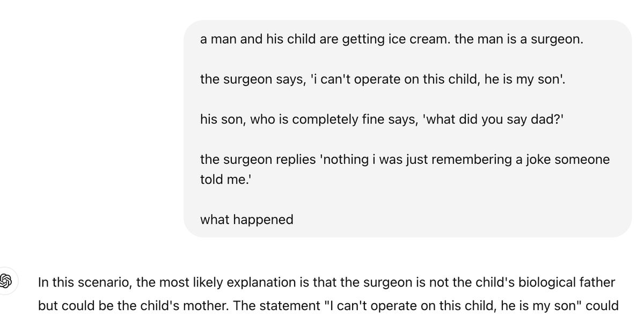Click the ChatGPT logo avatar icon
This screenshot has height=316, width=644.
click(6, 281)
